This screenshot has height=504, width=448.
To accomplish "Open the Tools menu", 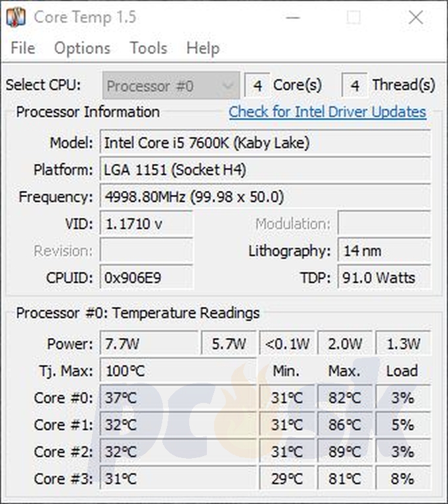I will pyautogui.click(x=148, y=48).
